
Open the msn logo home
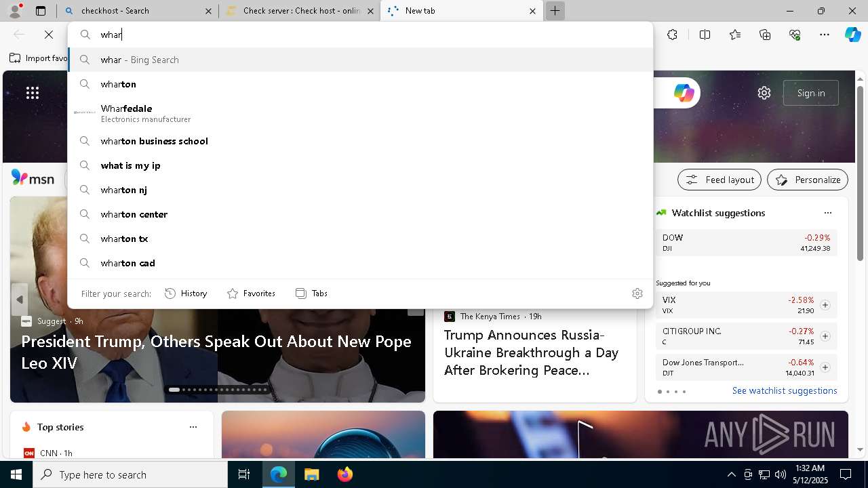[33, 179]
